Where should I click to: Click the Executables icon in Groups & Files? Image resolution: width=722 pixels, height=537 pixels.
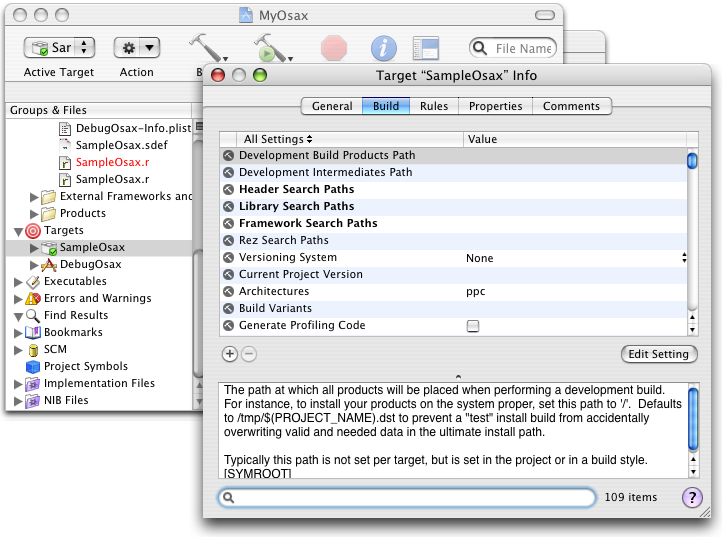coord(33,281)
